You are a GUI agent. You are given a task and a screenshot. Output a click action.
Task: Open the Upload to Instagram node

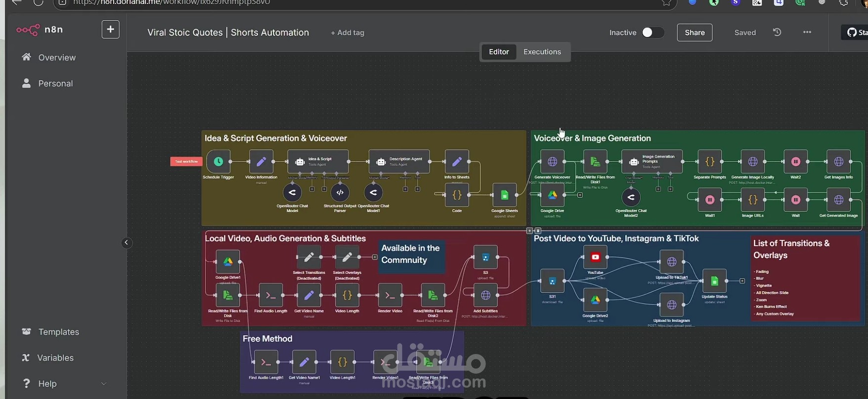point(672,305)
